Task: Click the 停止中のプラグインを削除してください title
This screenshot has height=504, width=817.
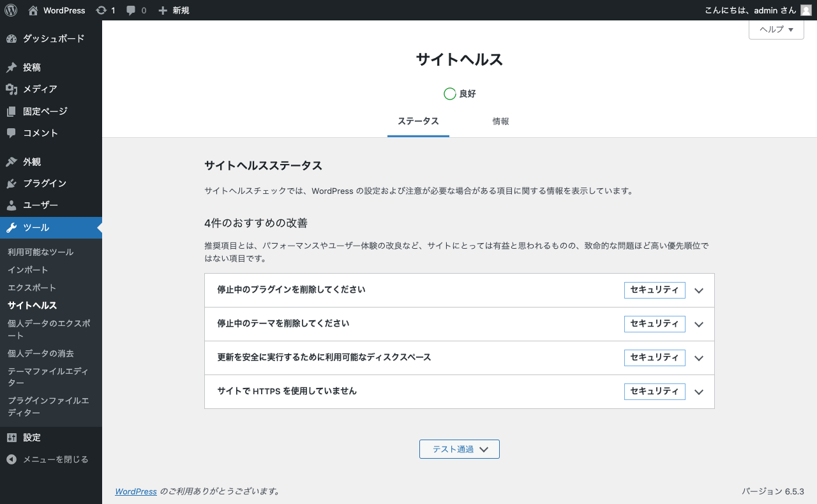Action: [x=291, y=290]
